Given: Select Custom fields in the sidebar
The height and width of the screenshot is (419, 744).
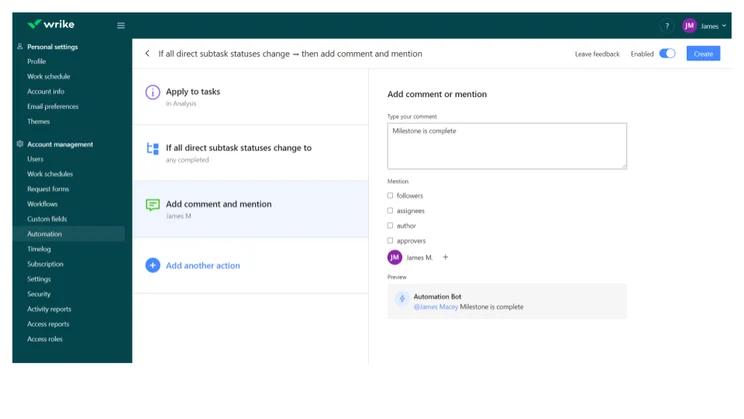Looking at the screenshot, I should (47, 219).
